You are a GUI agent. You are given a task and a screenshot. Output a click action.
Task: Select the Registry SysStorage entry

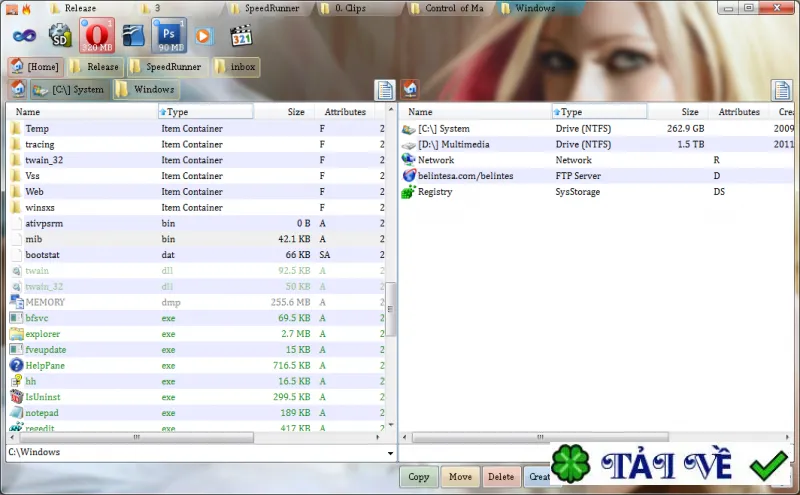(x=597, y=192)
